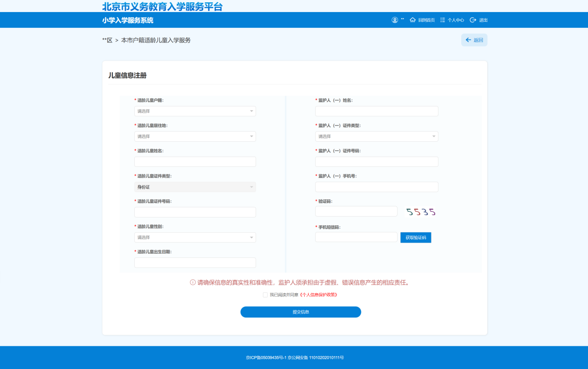Focus the 适龄儿童姓名 input field
This screenshot has width=588, height=369.
[195, 161]
